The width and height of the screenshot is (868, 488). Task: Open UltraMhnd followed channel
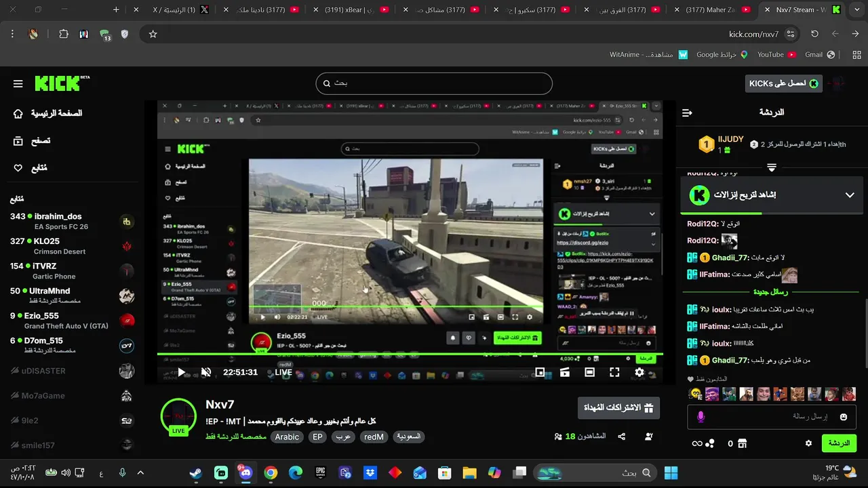point(72,295)
